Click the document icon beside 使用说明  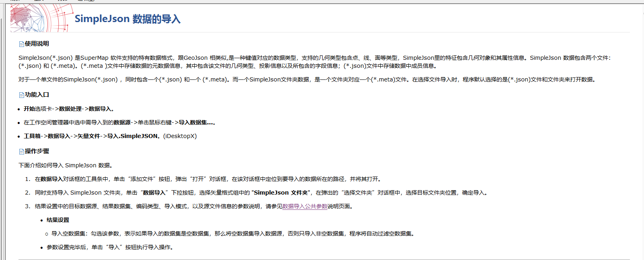pos(22,44)
